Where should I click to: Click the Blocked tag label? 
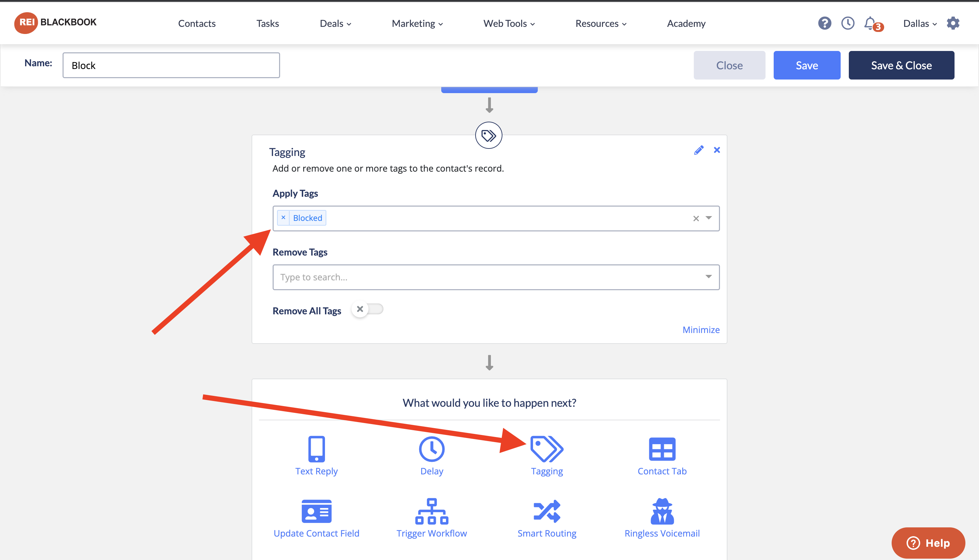point(307,218)
